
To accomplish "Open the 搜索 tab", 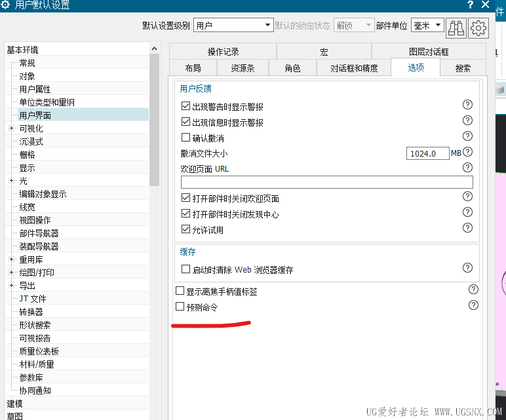I will (463, 68).
